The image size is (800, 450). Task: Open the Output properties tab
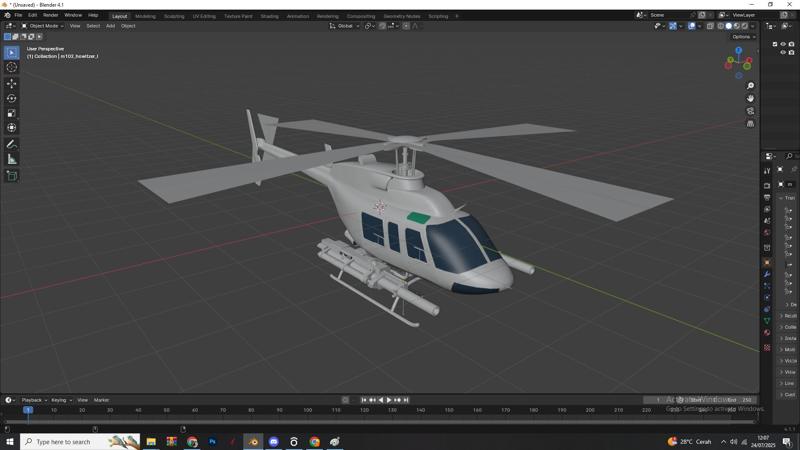point(767,197)
